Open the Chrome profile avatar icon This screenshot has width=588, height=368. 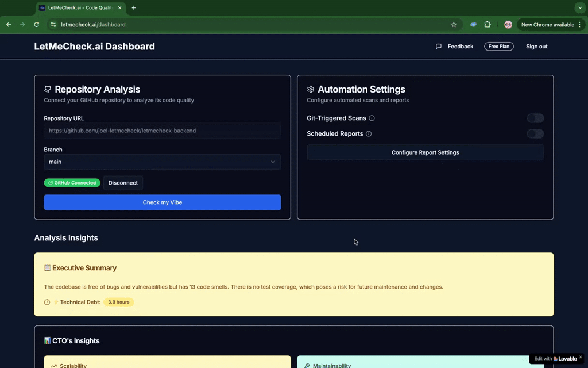click(x=508, y=25)
